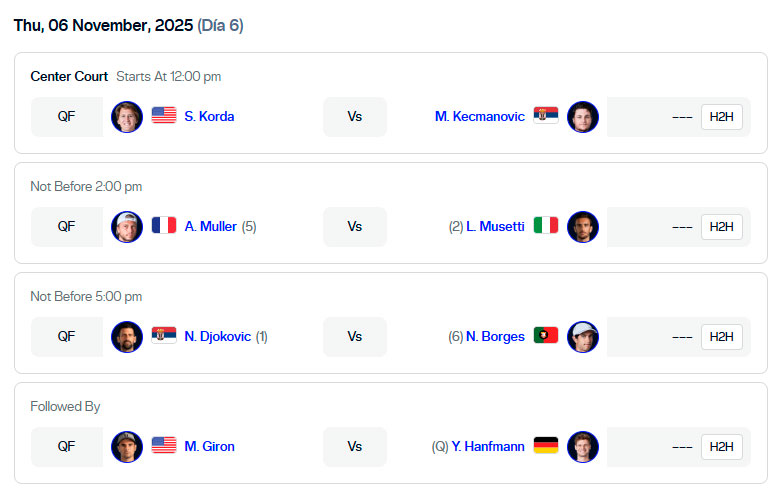Open H2H for Korda vs Kecmanovic
The width and height of the screenshot is (775, 493).
721,117
